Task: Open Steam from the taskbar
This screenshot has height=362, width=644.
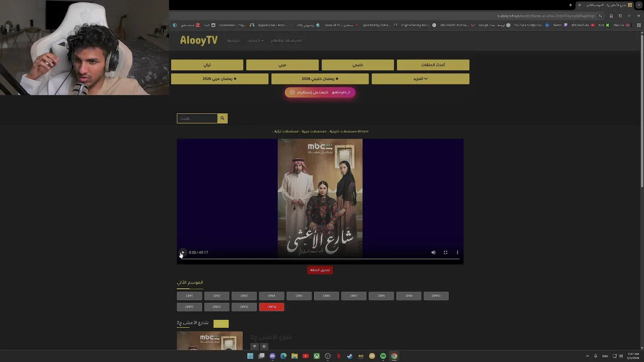Action: pyautogui.click(x=350, y=356)
